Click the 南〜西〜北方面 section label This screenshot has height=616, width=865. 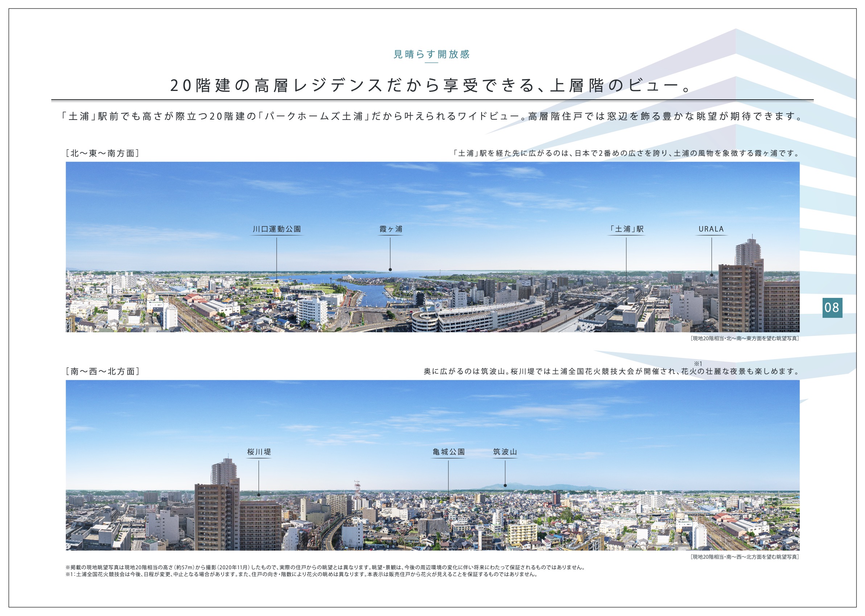103,371
